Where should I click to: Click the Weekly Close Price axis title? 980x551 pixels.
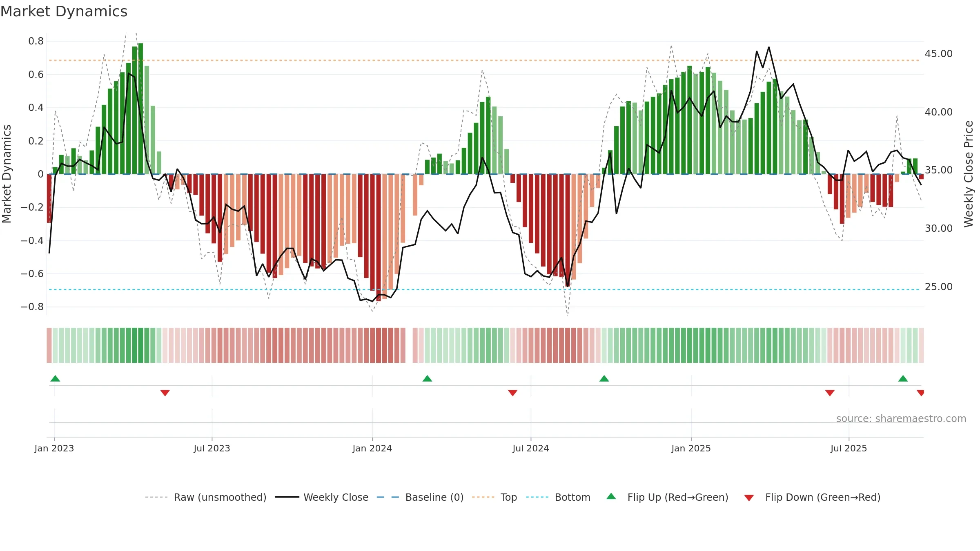969,174
